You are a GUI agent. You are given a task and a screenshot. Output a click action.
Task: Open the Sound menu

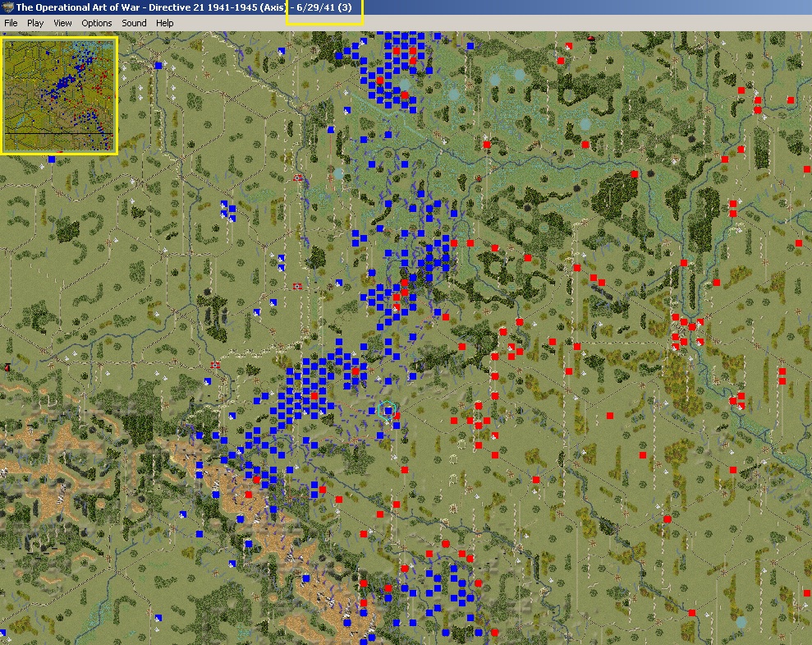pos(134,23)
